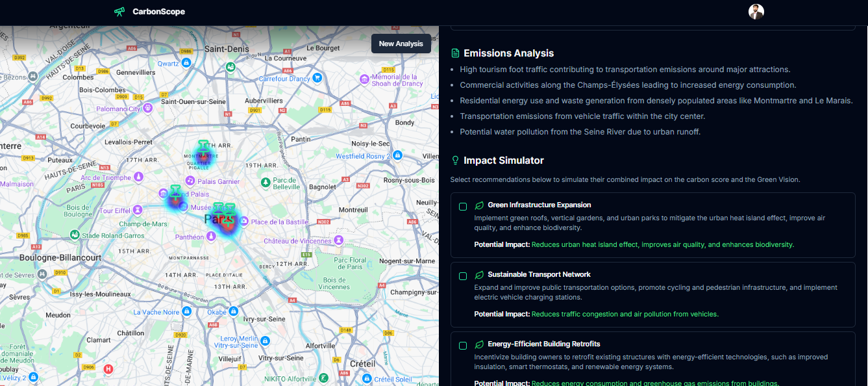Open the user profile avatar
The height and width of the screenshot is (386, 868).
pos(756,12)
